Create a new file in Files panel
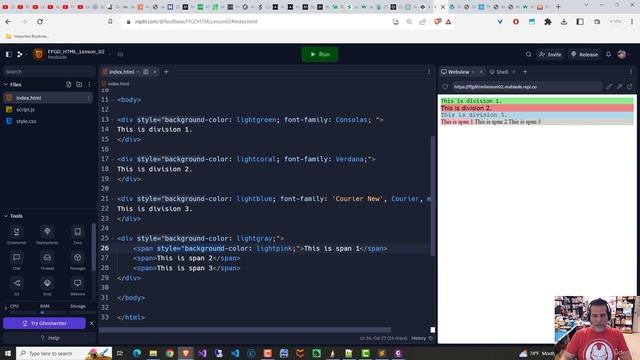This screenshot has height=360, width=640. click(69, 84)
